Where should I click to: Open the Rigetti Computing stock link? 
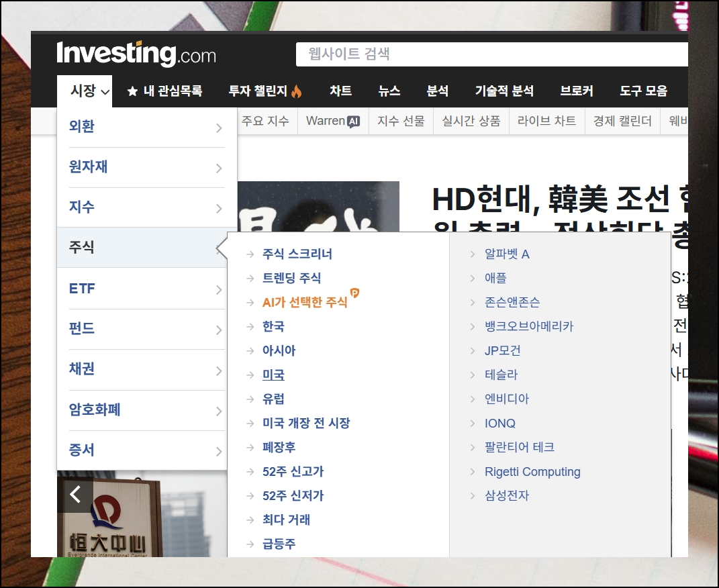click(x=532, y=472)
